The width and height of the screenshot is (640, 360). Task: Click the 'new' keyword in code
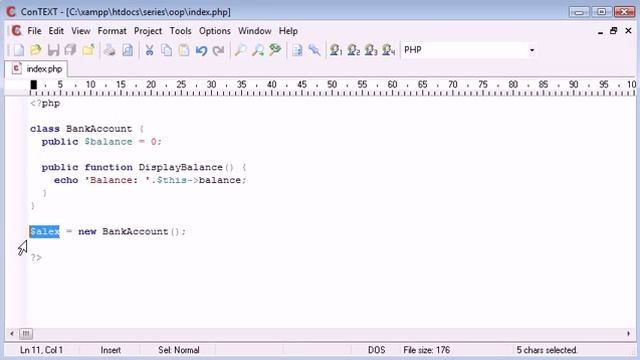87,231
